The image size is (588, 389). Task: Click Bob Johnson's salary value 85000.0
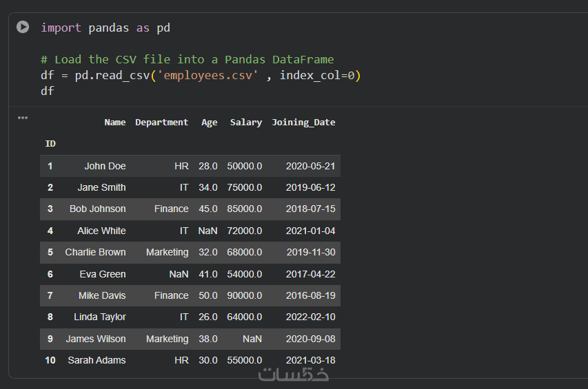[x=244, y=209]
